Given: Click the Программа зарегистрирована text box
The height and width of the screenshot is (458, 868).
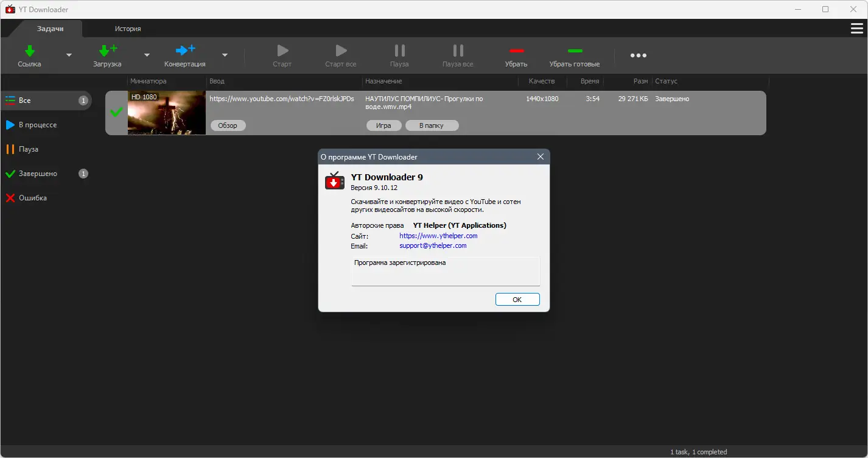Looking at the screenshot, I should coord(446,271).
